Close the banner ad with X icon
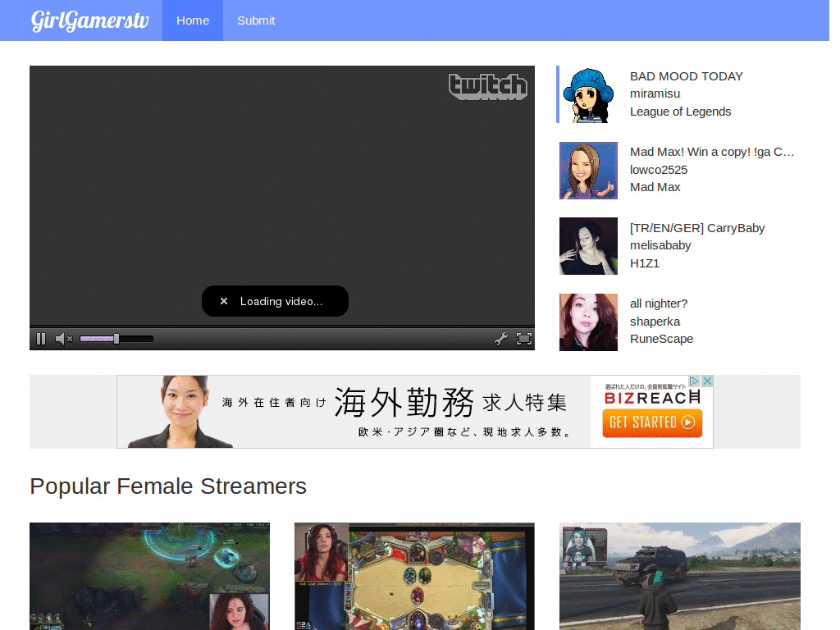 (x=707, y=381)
